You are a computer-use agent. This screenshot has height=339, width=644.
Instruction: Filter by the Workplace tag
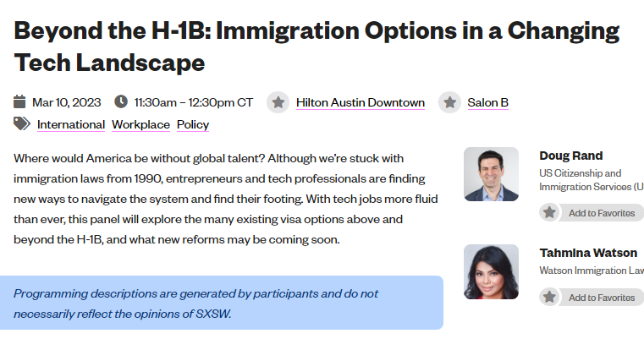pyautogui.click(x=140, y=124)
